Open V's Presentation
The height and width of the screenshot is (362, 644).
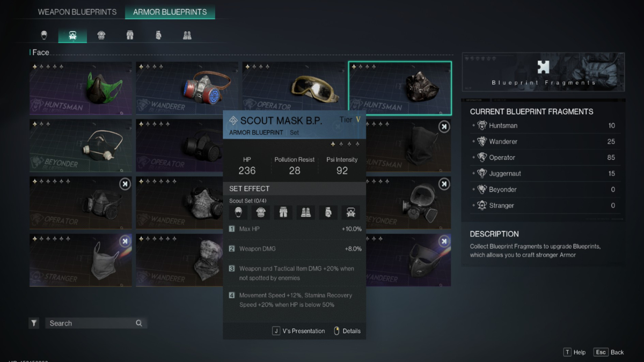coord(299,331)
